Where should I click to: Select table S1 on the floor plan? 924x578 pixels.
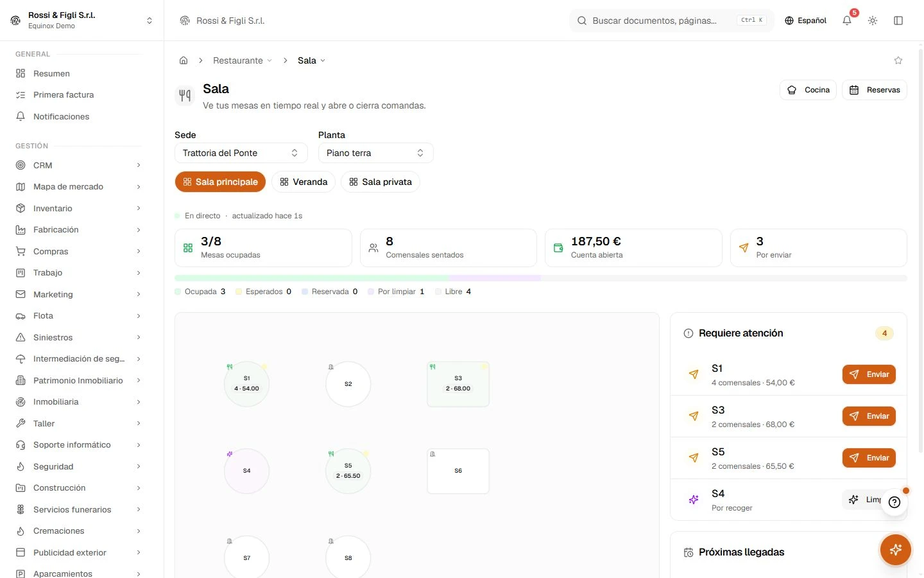click(246, 384)
